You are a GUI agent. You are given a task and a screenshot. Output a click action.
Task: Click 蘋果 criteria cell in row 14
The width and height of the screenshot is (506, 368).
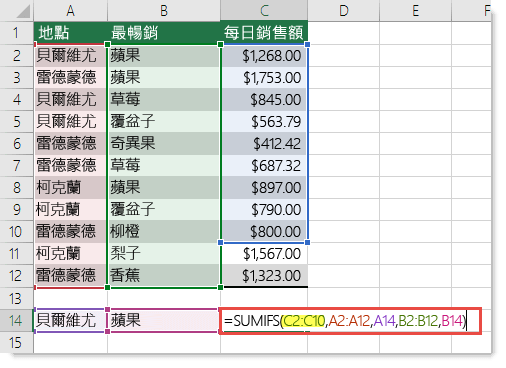[164, 320]
